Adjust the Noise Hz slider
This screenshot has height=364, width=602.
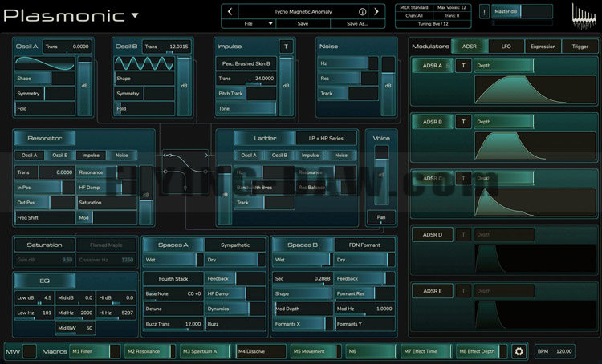point(348,63)
